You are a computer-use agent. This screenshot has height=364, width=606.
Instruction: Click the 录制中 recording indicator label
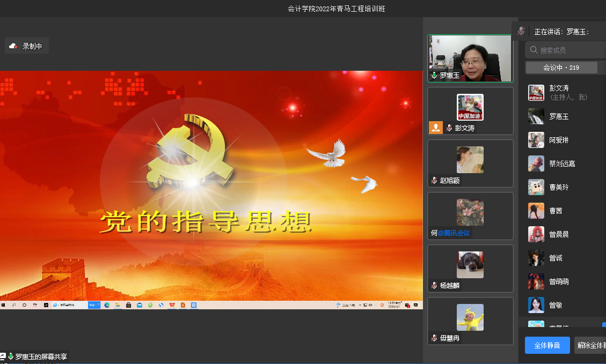click(32, 46)
